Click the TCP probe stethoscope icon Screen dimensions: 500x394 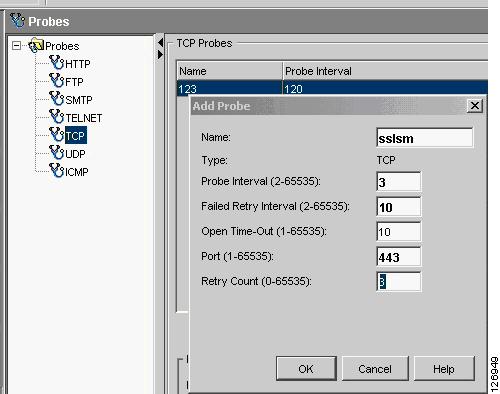pos(56,134)
